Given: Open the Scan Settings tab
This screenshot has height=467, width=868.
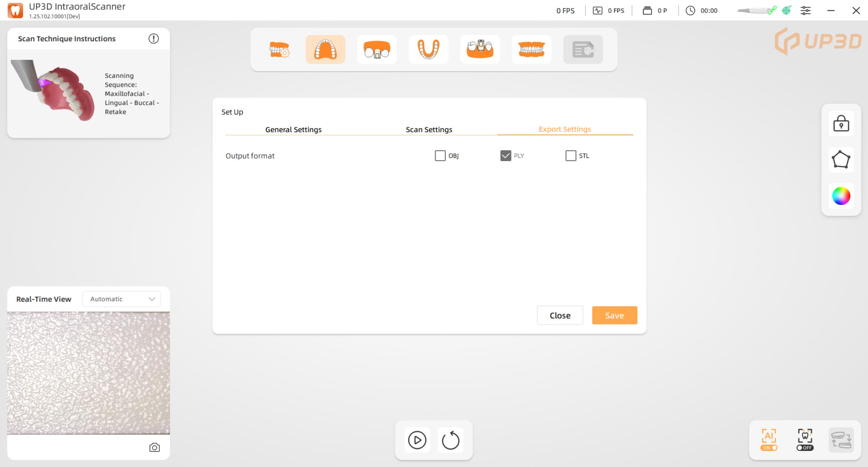Looking at the screenshot, I should pos(429,129).
